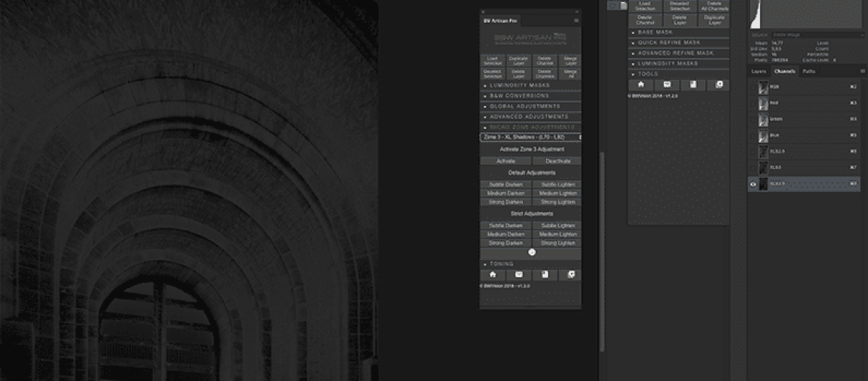Expand the Global Adjustments section
Screen dimensions: 868x381
531,107
